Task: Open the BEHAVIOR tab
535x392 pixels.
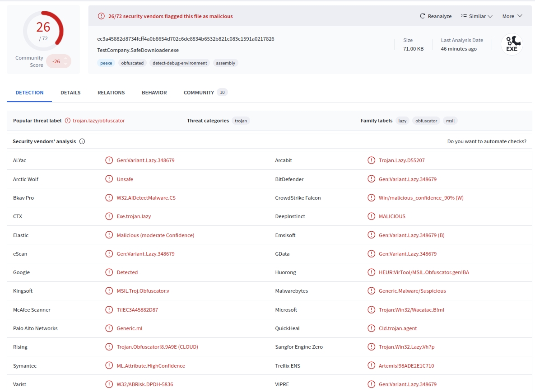Action: pyautogui.click(x=154, y=93)
